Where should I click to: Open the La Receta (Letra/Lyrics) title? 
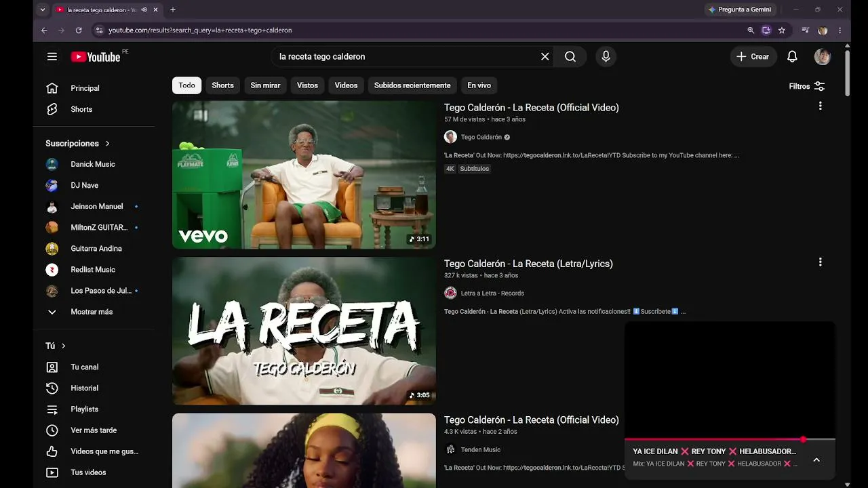[528, 264]
